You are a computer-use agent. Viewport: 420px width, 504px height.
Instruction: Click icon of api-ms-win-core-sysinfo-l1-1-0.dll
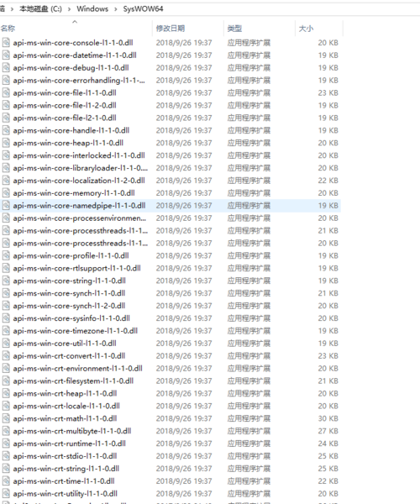[6, 318]
